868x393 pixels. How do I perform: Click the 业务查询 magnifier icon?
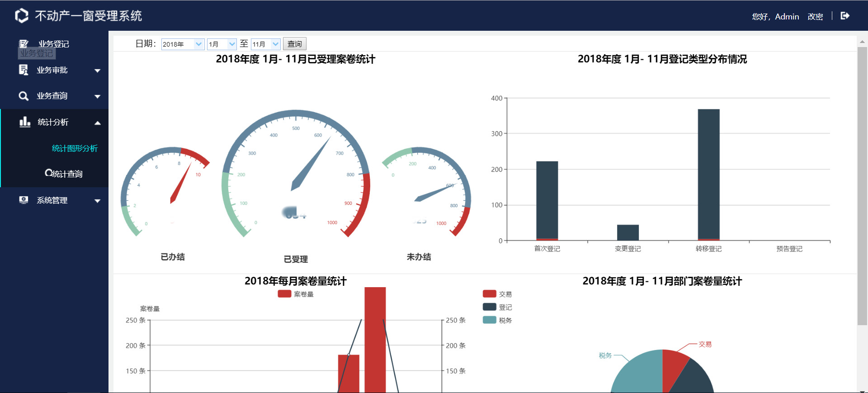click(24, 96)
